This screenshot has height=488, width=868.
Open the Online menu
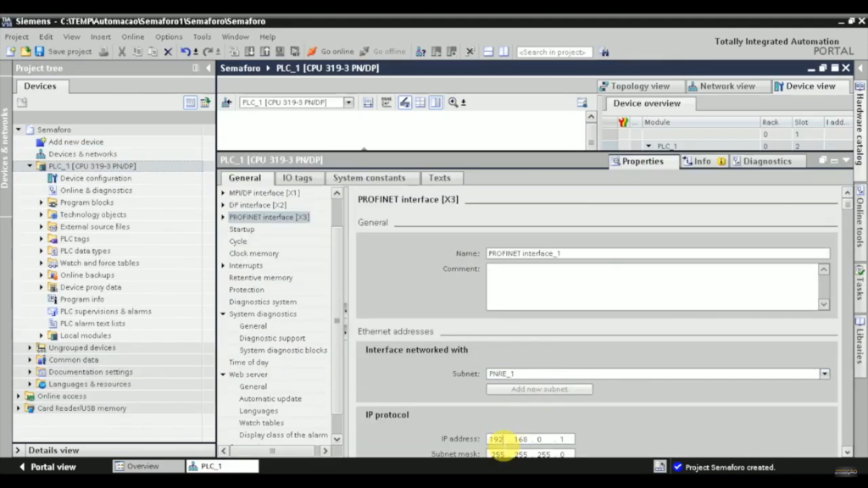[133, 36]
